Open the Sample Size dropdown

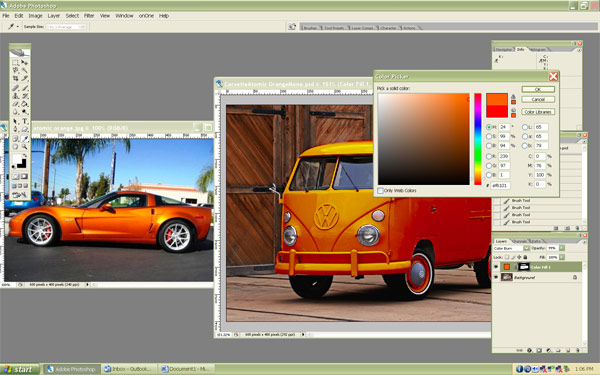[x=66, y=27]
